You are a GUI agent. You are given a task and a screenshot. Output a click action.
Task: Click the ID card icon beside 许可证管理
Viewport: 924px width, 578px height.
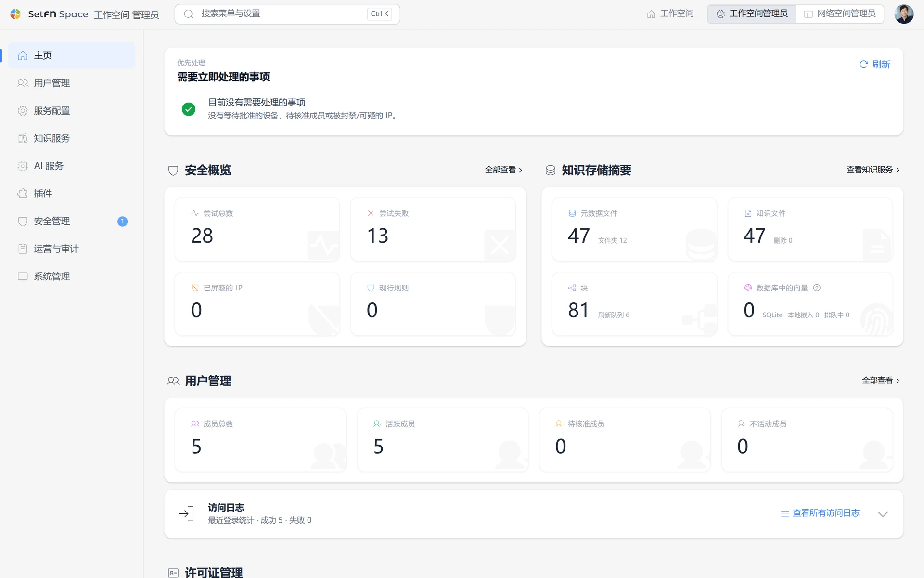point(173,573)
